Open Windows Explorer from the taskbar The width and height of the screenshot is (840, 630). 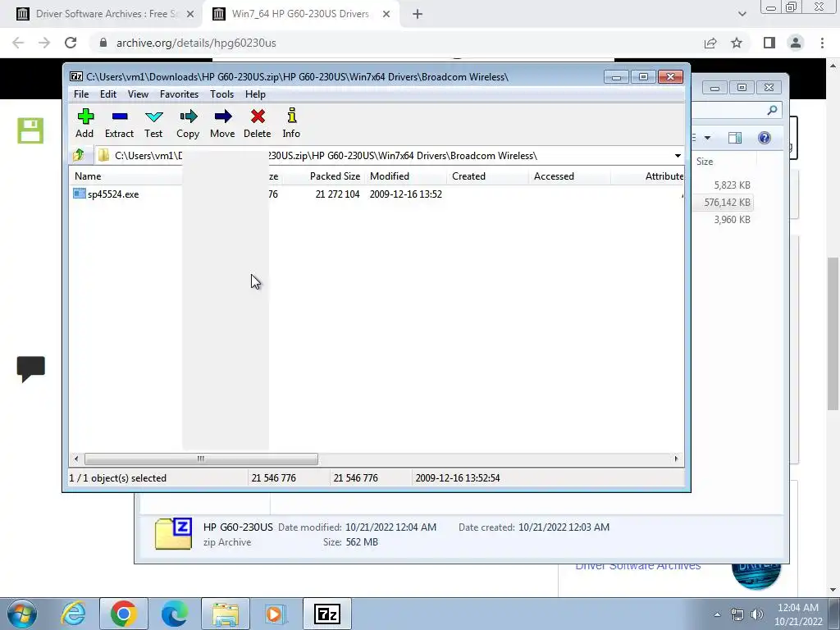pyautogui.click(x=226, y=614)
